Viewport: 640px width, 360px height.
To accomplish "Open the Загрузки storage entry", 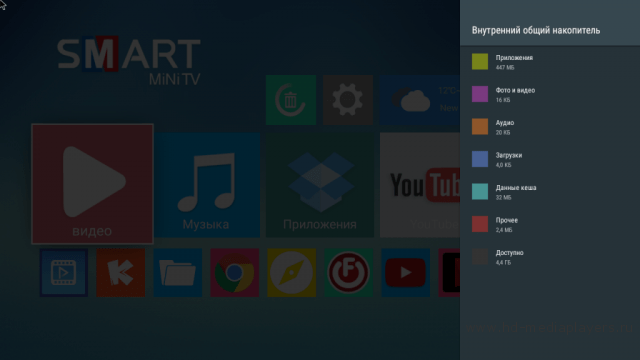I will point(550,159).
